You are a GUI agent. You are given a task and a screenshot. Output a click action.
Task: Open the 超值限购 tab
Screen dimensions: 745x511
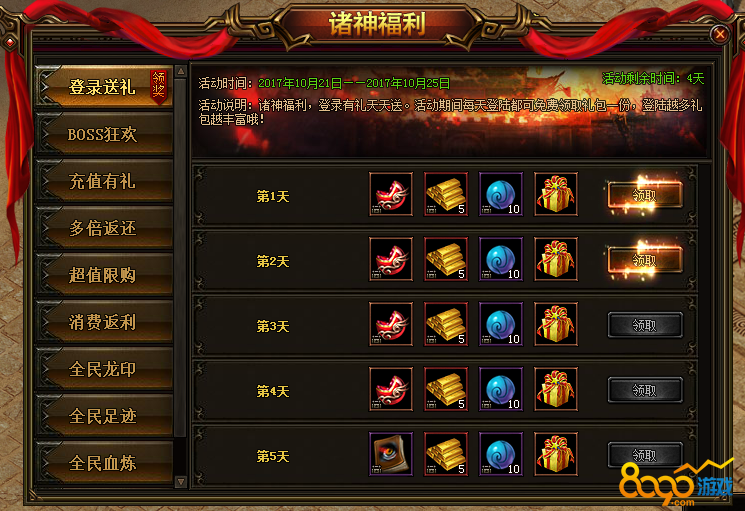103,275
